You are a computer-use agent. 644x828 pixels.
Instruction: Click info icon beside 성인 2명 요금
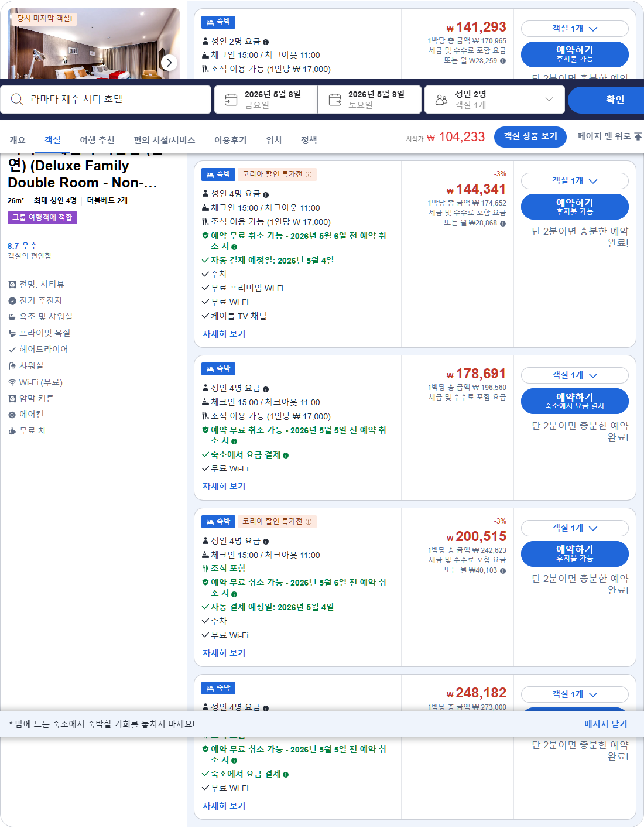pyautogui.click(x=266, y=42)
